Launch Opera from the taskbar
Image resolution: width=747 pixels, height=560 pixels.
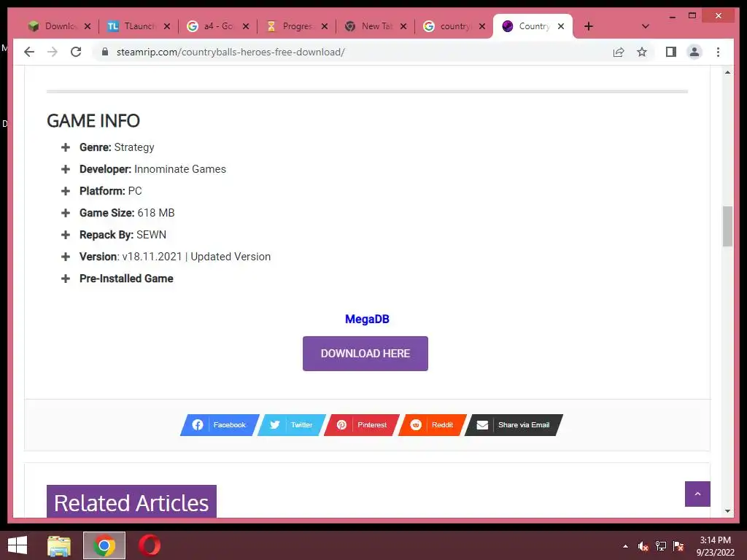(150, 545)
